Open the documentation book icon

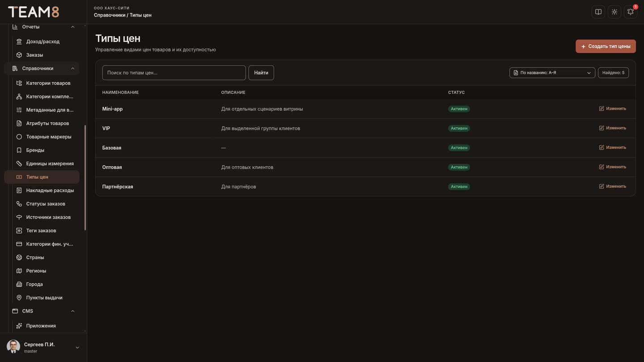[x=598, y=12]
